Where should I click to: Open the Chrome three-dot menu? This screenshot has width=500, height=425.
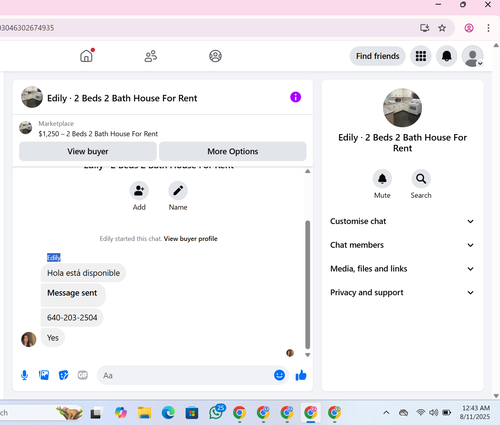[x=488, y=28]
